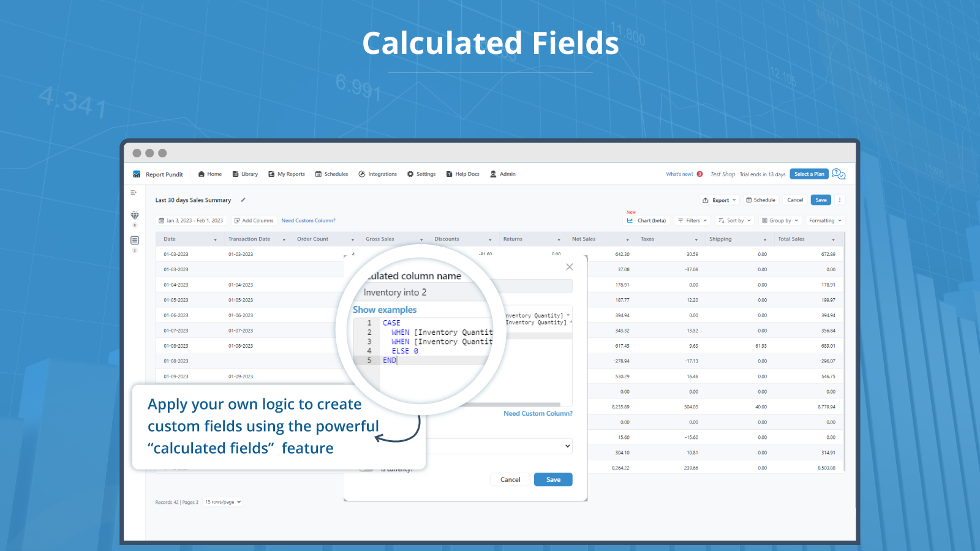Open Discounts column dropdown arrow
Image resolution: width=980 pixels, height=551 pixels.
tap(490, 239)
